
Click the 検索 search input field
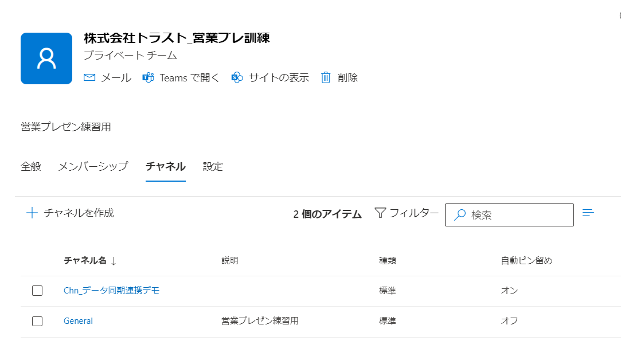(x=509, y=215)
